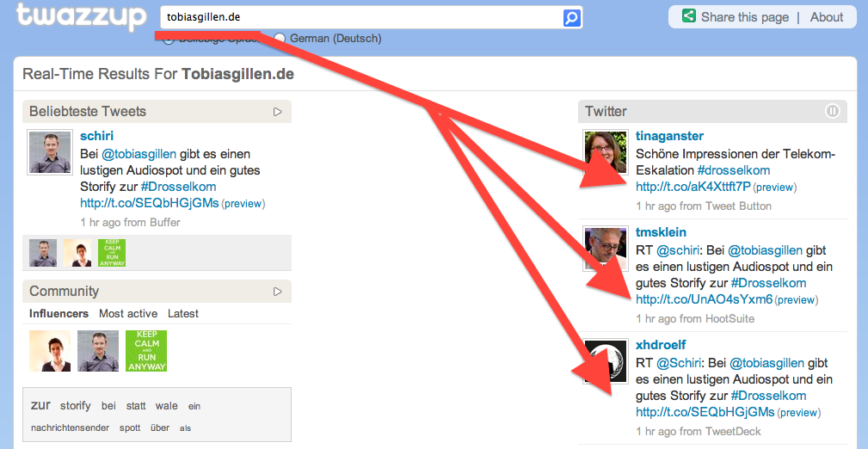Click the keyword 'storify'
Viewport: 868px width, 449px height.
click(76, 406)
